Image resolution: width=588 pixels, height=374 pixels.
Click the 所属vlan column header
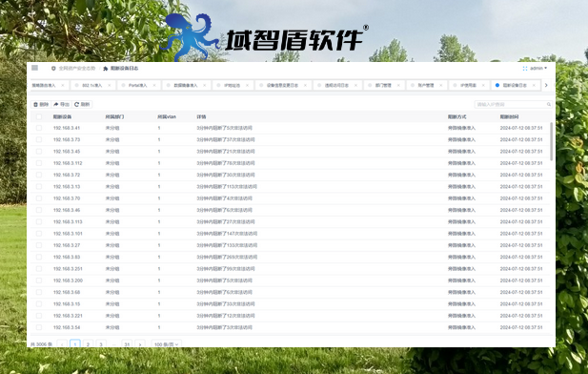click(167, 116)
